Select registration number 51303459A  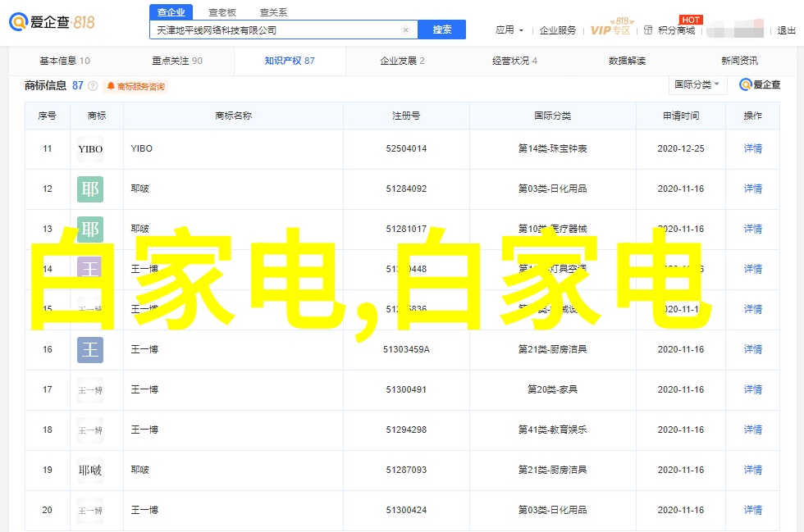pos(406,349)
